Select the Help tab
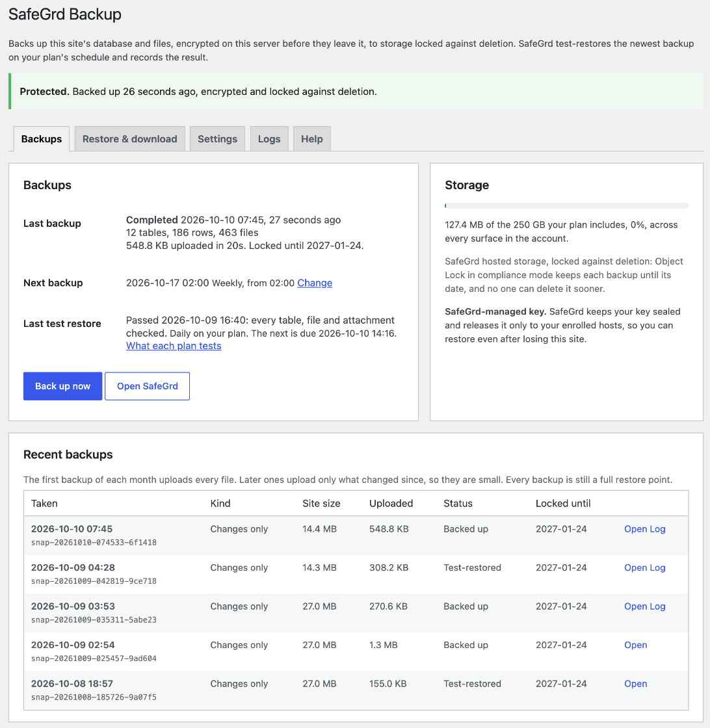This screenshot has width=710, height=728. pyautogui.click(x=311, y=139)
